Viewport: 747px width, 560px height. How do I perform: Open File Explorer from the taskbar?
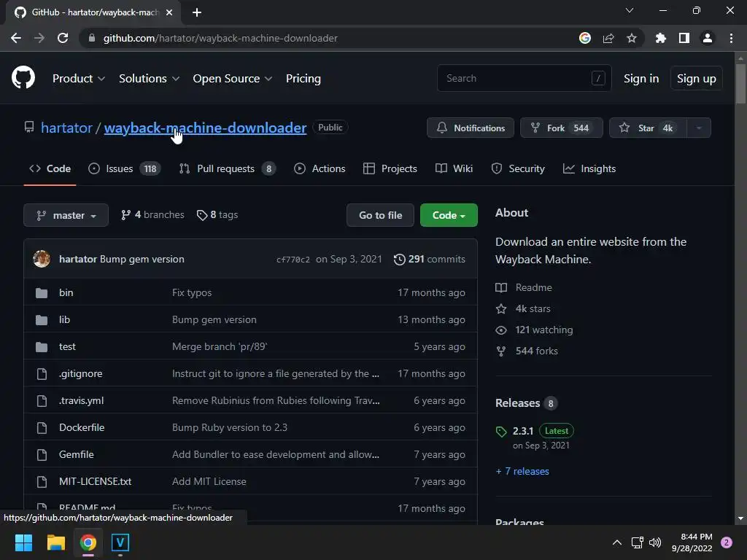click(55, 542)
